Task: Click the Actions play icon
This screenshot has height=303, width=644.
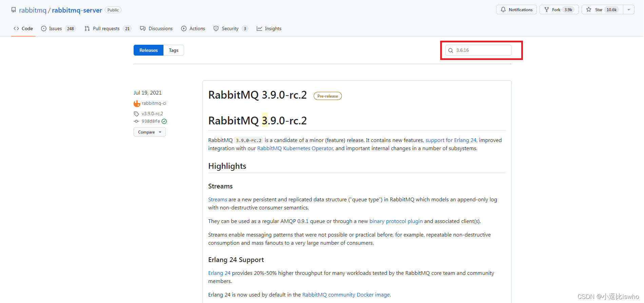Action: pos(184,28)
